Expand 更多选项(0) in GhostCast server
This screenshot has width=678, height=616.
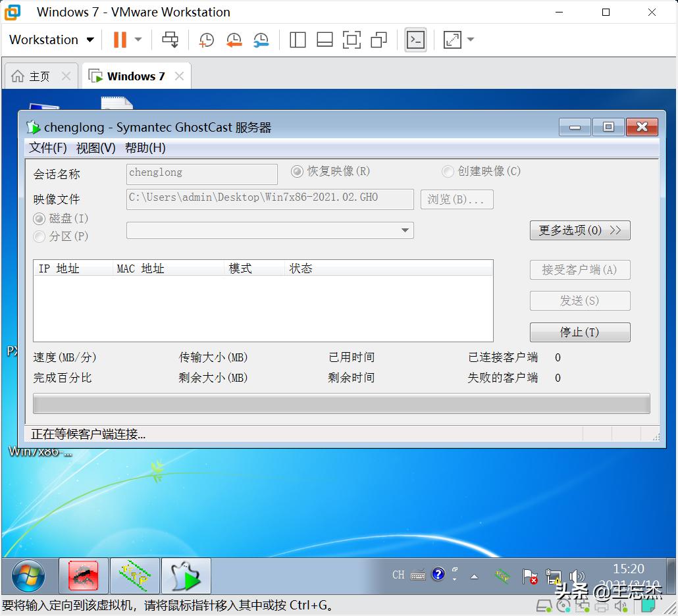pos(579,230)
